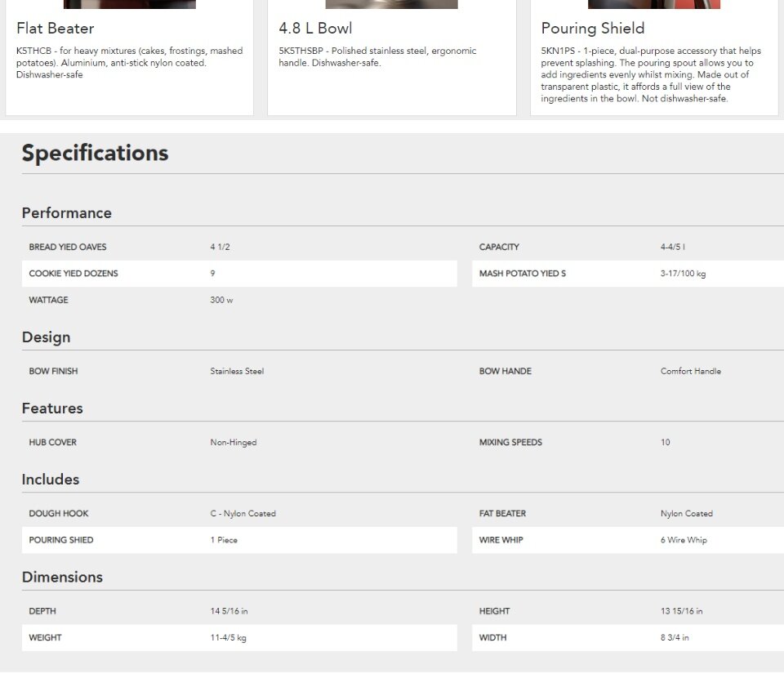The image size is (784, 683).
Task: Click the HUB COVER label
Action: pos(52,442)
